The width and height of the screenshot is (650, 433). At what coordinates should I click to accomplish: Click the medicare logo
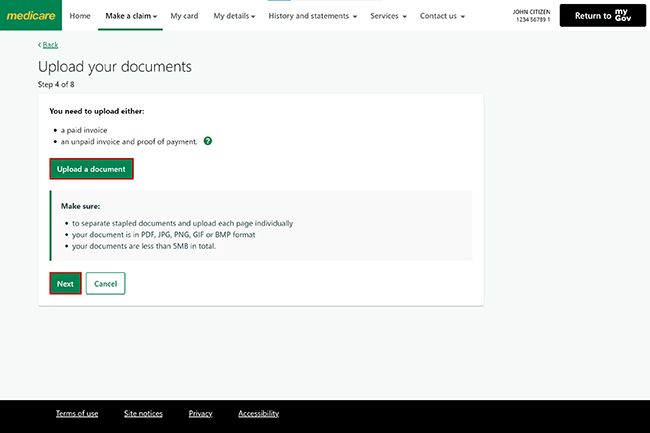pos(31,15)
